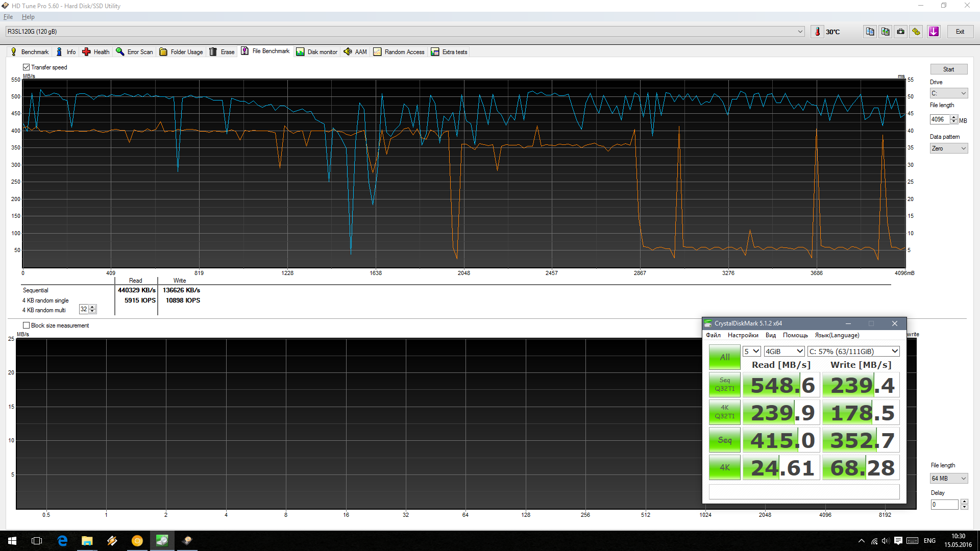This screenshot has width=980, height=551.
Task: Expand the Data pattern Zero dropdown
Action: point(948,148)
